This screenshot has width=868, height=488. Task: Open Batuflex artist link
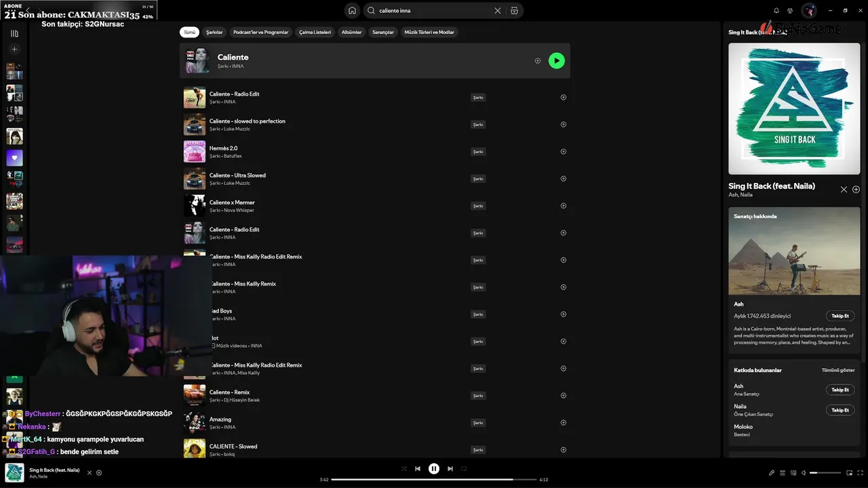click(x=233, y=156)
